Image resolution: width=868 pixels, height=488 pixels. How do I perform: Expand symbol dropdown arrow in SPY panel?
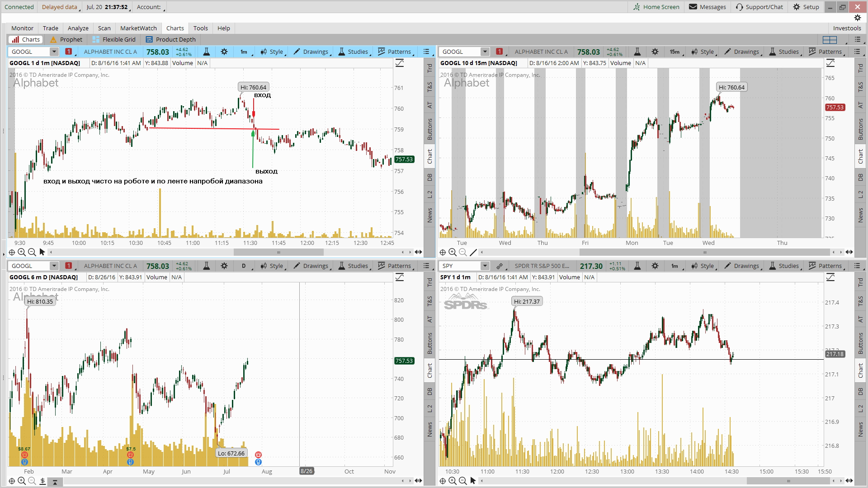click(x=485, y=266)
